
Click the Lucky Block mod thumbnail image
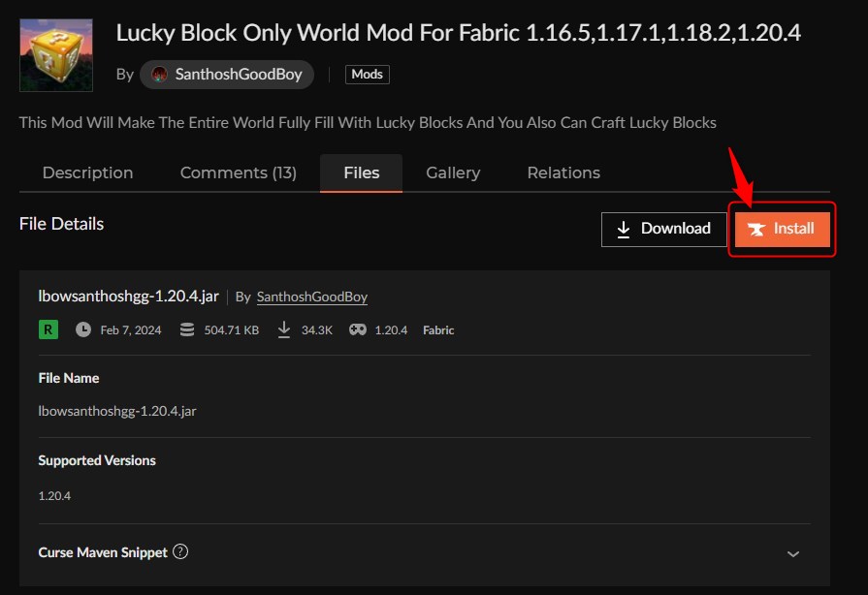tap(55, 54)
